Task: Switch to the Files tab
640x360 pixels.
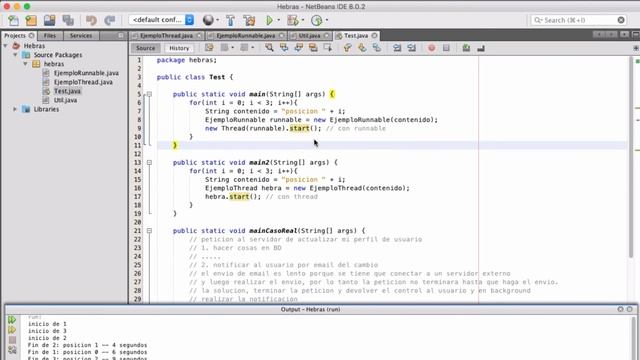Action: (50, 36)
